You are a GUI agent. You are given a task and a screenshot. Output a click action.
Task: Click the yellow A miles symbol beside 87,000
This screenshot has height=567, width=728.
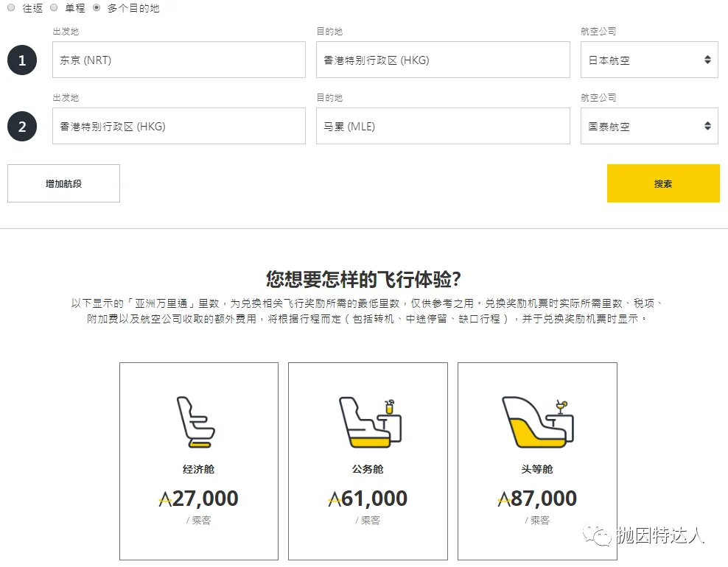[x=505, y=498]
